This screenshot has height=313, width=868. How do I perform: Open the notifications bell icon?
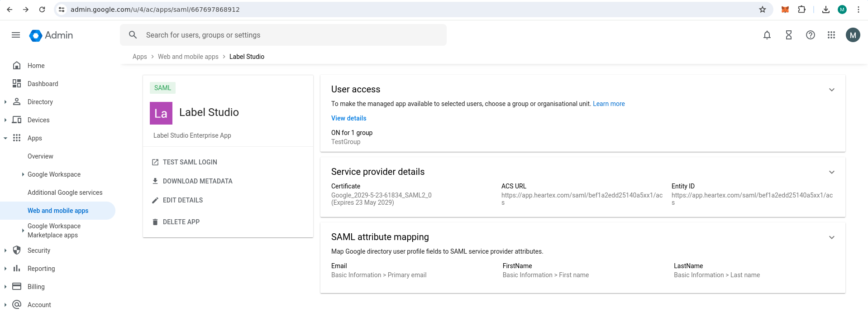767,35
